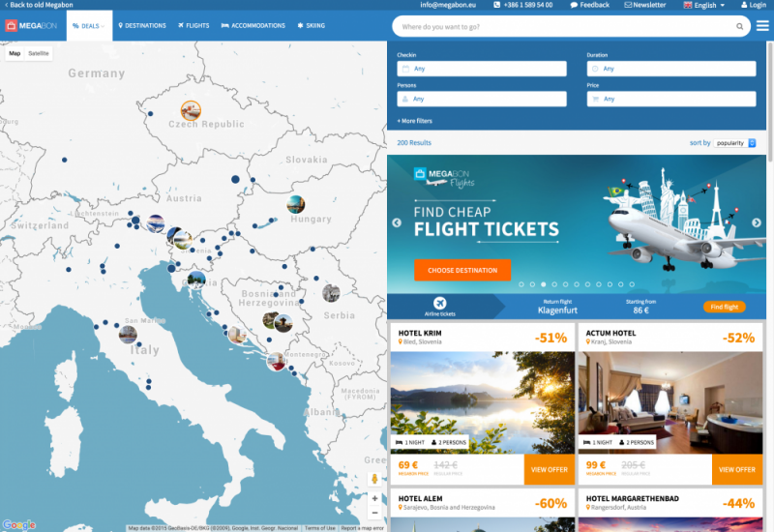Click the Choose Destination button

[462, 271]
